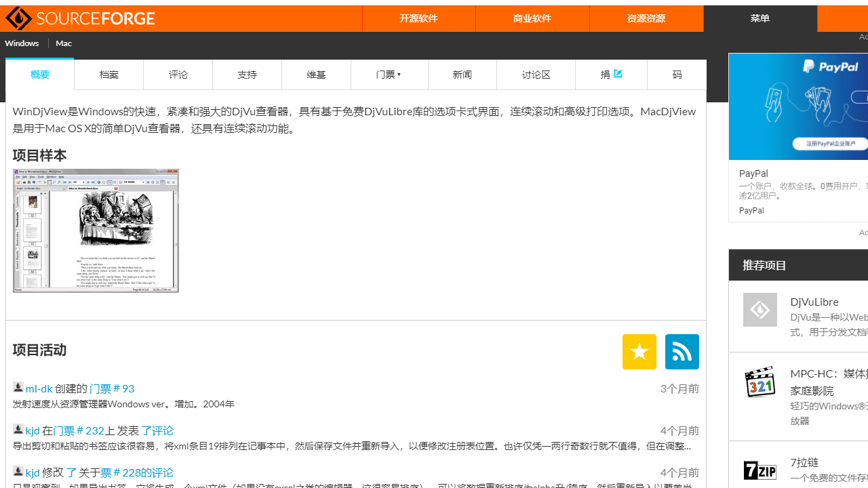
Task: Open the 维基 tab
Action: tap(316, 75)
